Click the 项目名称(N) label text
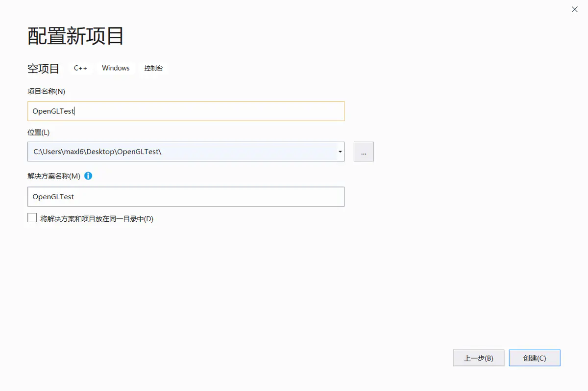The width and height of the screenshot is (588, 391). 47,91
